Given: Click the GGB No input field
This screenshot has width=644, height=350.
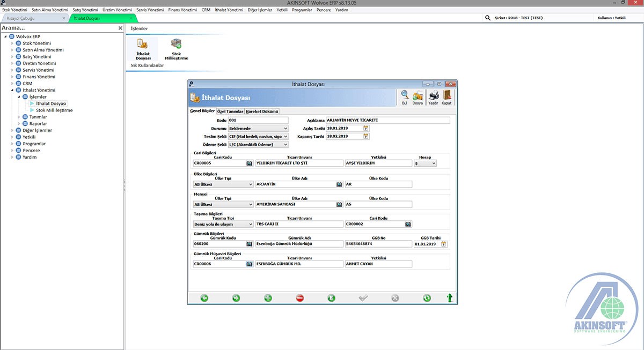Looking at the screenshot, I should pyautogui.click(x=378, y=244).
